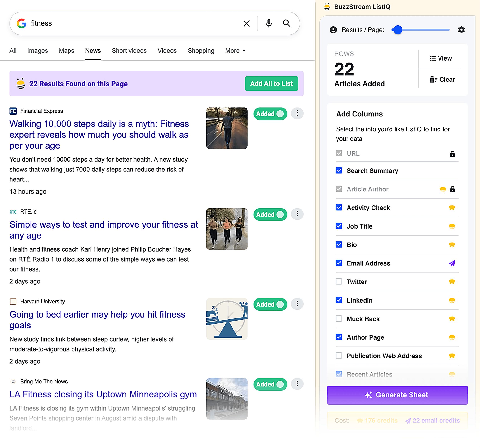Enable the Twitter column checkbox

point(339,282)
